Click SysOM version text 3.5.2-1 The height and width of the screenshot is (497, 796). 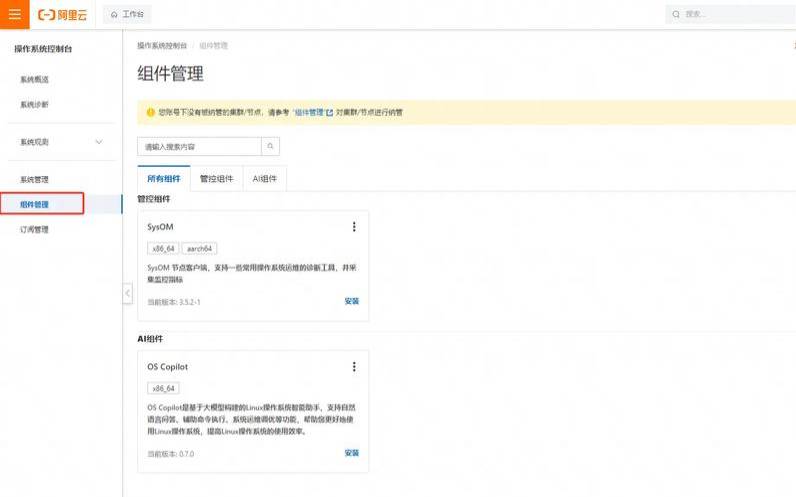click(190, 302)
